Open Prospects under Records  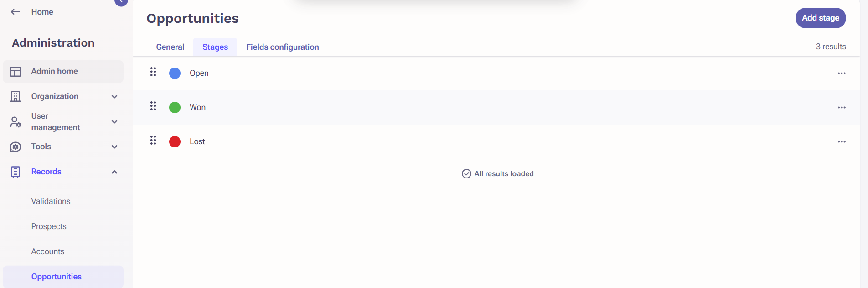click(49, 226)
